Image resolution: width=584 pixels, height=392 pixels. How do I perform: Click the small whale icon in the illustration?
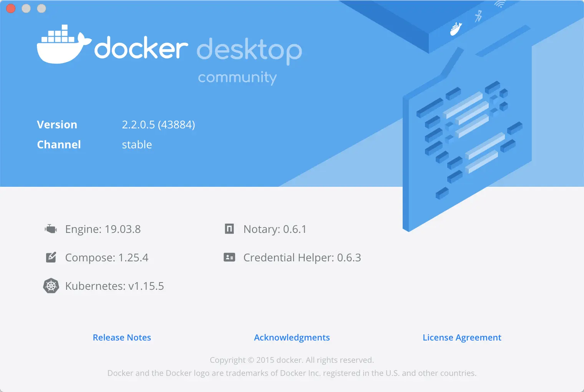click(456, 29)
